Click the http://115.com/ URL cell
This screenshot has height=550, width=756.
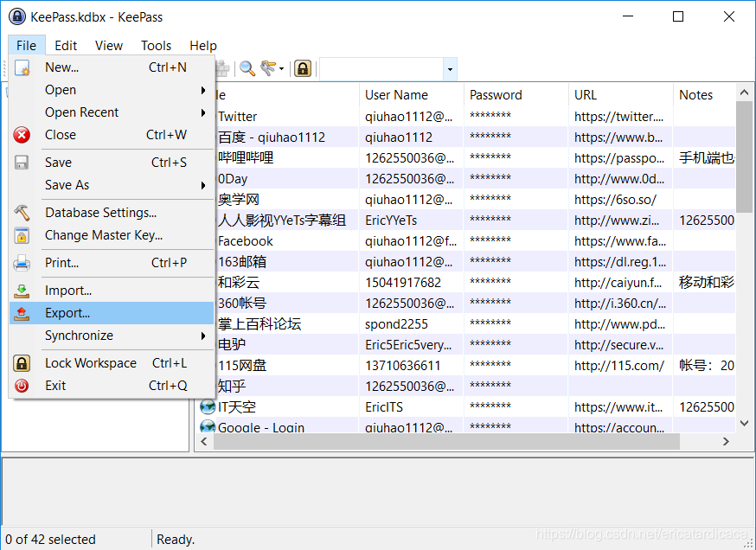[x=619, y=366]
